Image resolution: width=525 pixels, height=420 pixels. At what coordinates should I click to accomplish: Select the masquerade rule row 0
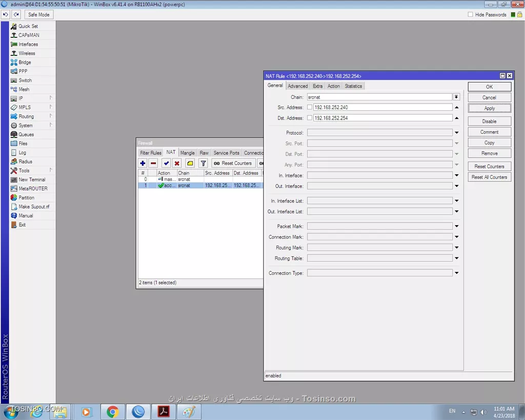coord(200,179)
